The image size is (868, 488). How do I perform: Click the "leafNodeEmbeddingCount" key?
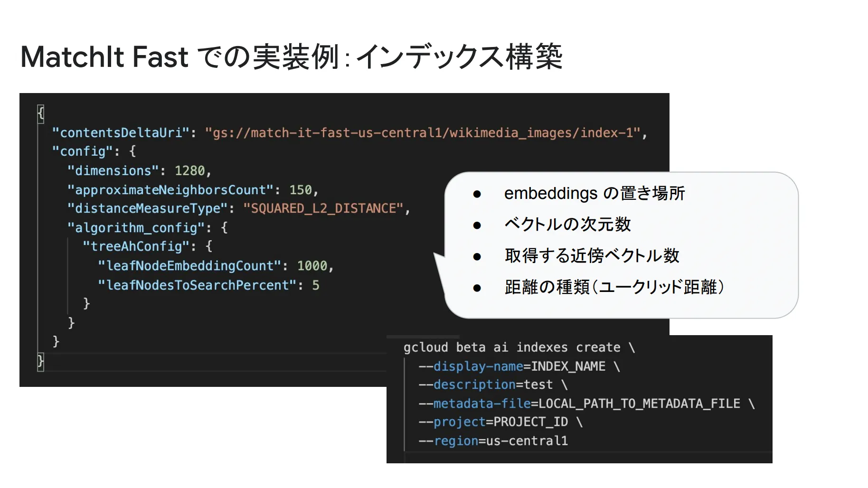[189, 266]
